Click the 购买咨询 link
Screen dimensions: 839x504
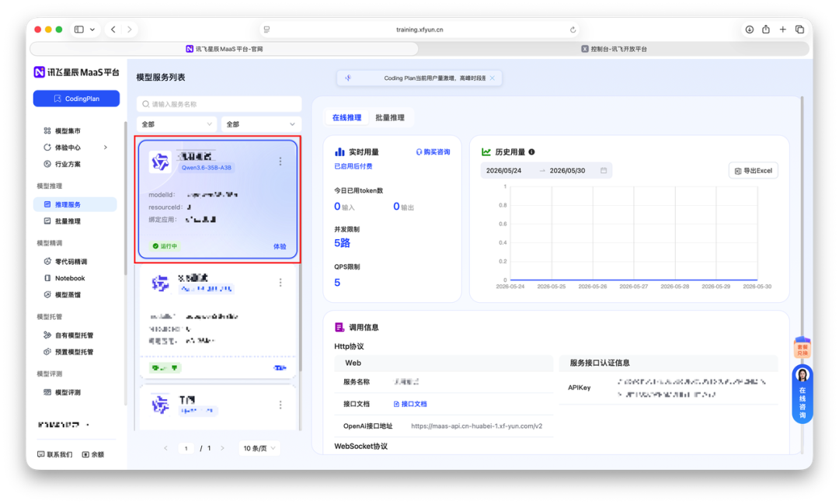[x=433, y=152]
